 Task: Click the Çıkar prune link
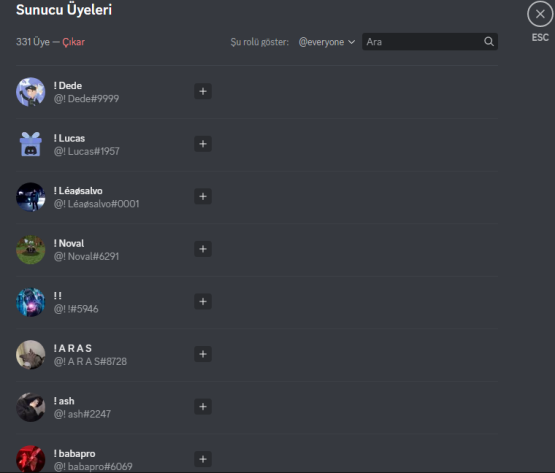click(74, 42)
